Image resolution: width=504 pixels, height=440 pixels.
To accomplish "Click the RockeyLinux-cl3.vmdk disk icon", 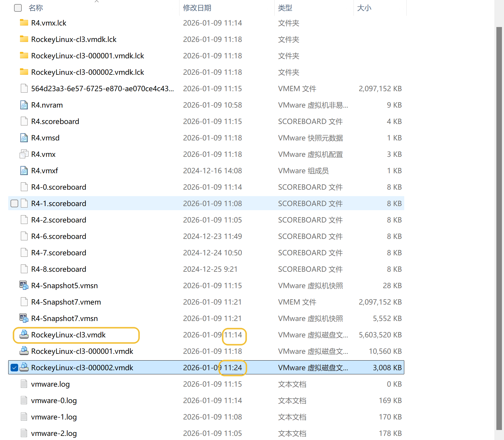I will [x=24, y=335].
